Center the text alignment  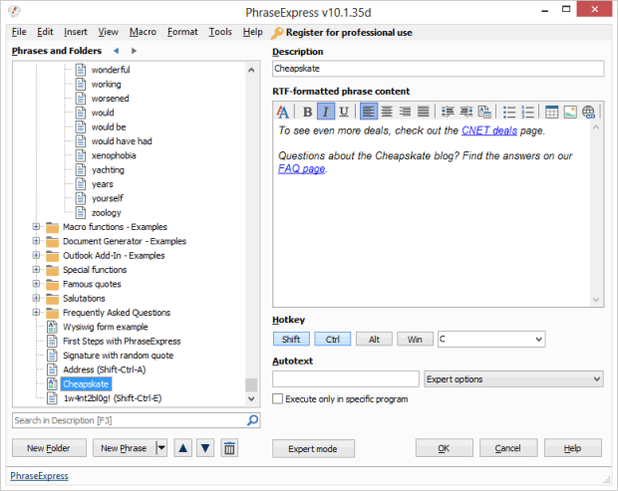[387, 112]
